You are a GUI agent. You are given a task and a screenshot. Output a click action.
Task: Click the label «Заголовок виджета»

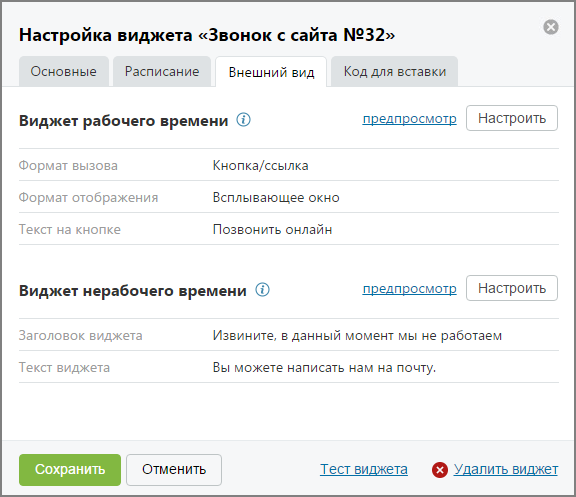coord(80,336)
